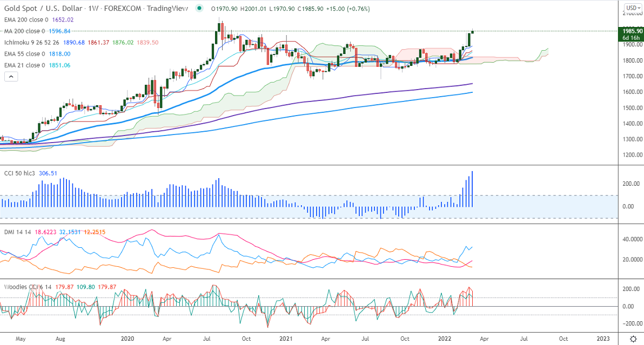Select the EMA 21 close indicator label
Viewport: 644px width, 345px height.
[25, 65]
